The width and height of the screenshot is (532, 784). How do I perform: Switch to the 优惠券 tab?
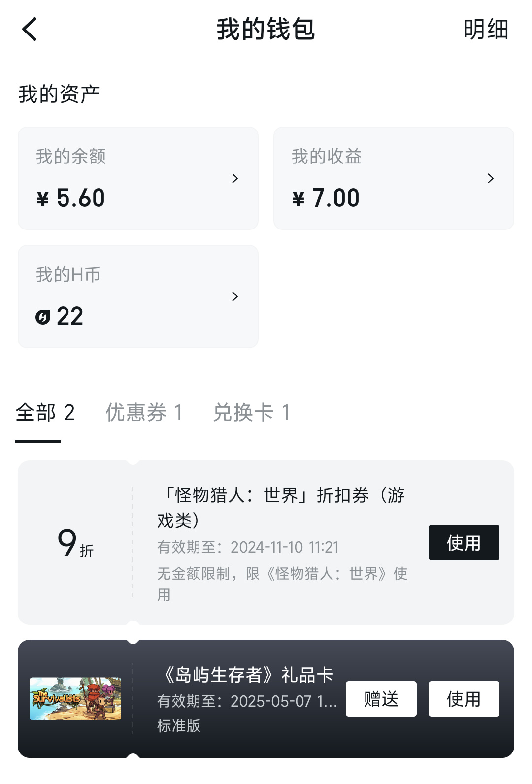coord(144,413)
